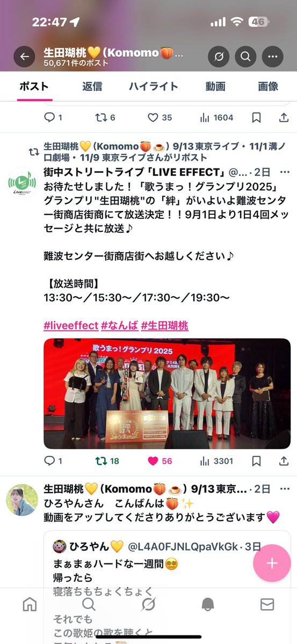Image resolution: width=297 pixels, height=644 pixels.
Task: Switch to the ハイライト tab
Action: (153, 86)
